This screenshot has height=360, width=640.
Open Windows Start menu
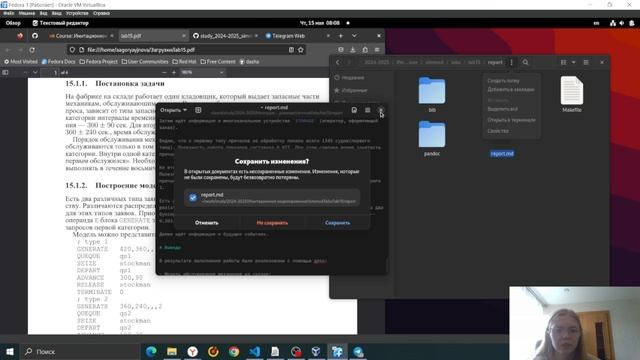click(10, 352)
